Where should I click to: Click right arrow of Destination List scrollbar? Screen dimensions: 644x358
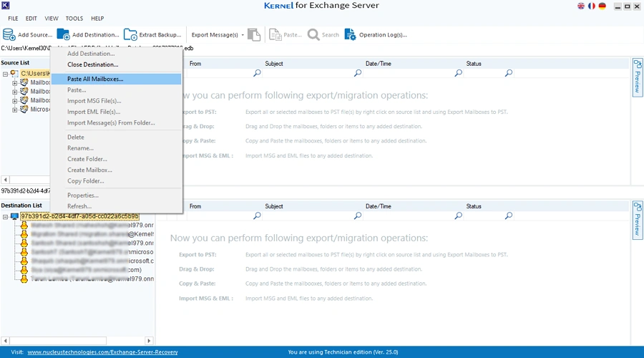click(x=149, y=341)
